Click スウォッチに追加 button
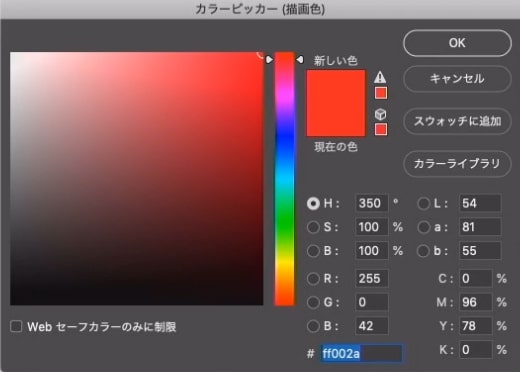This screenshot has width=520, height=372. [457, 121]
